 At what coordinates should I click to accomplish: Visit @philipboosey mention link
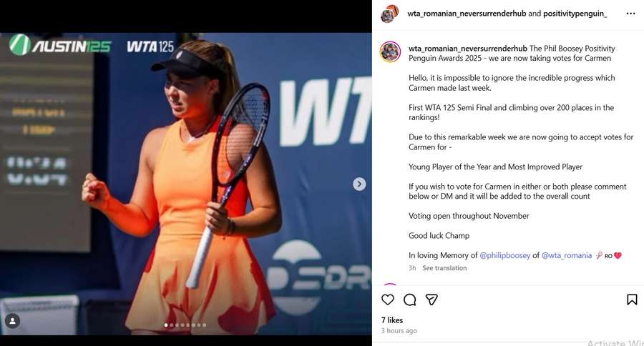[x=504, y=255]
